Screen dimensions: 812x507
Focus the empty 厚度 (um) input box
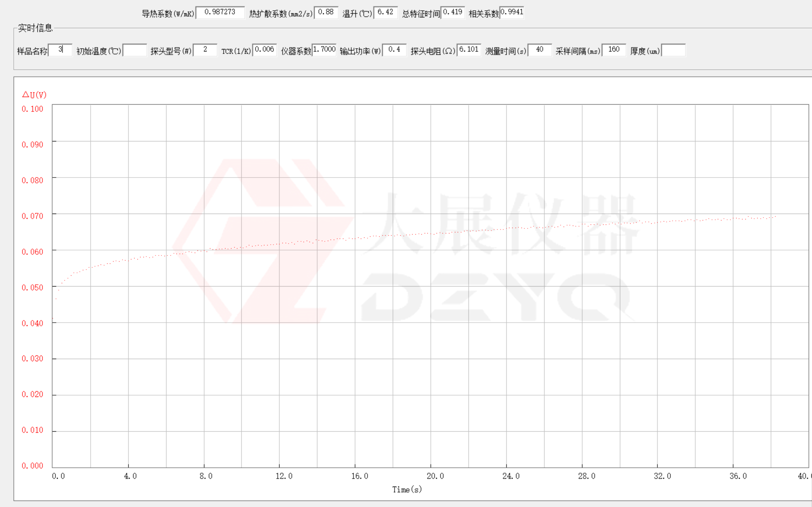673,50
